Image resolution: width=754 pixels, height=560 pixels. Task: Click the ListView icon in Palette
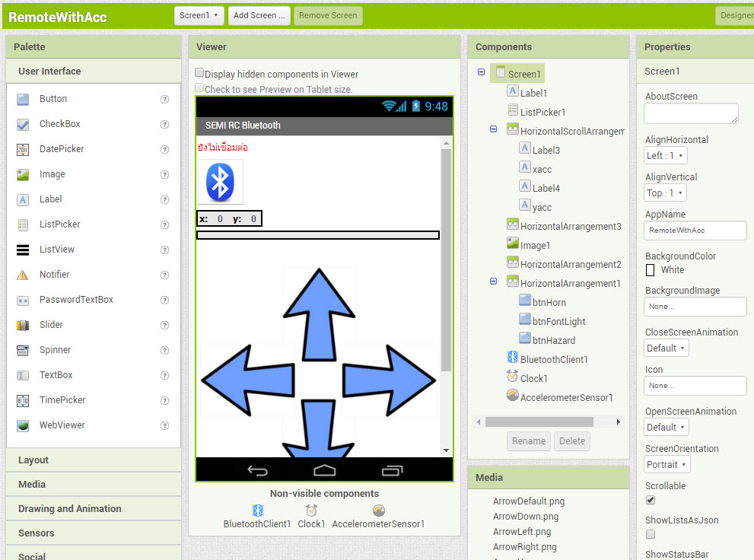[23, 250]
